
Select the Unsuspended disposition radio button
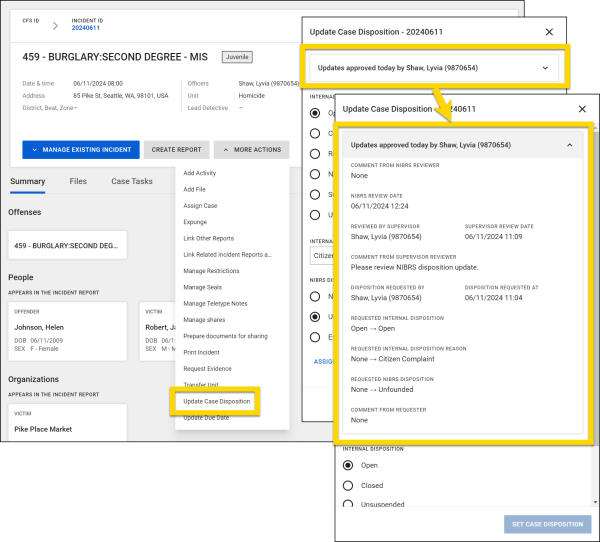(348, 507)
